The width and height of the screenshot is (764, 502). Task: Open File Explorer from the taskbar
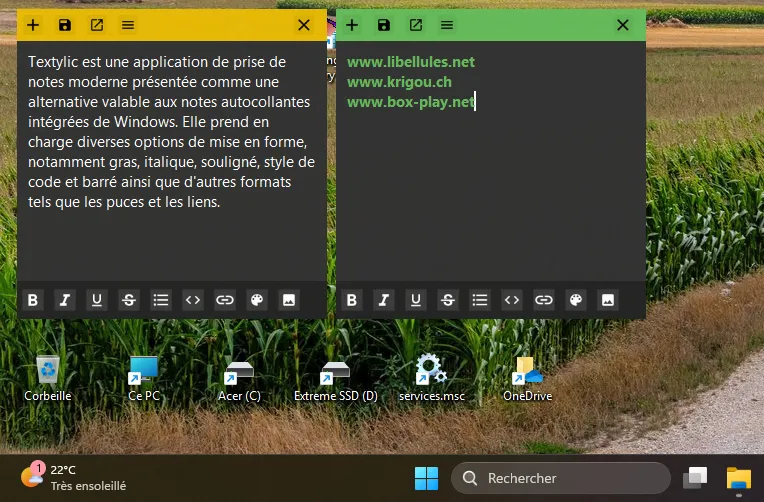pos(739,478)
